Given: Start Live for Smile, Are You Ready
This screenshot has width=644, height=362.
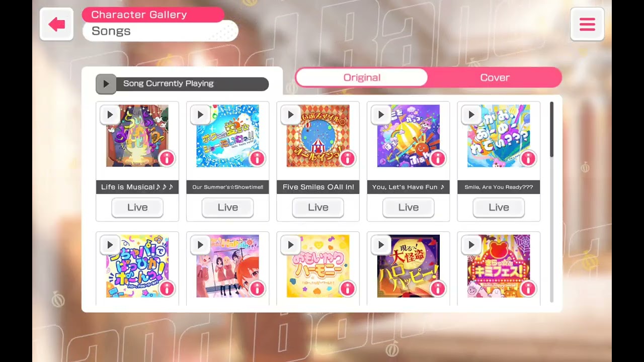Looking at the screenshot, I should coord(499,207).
